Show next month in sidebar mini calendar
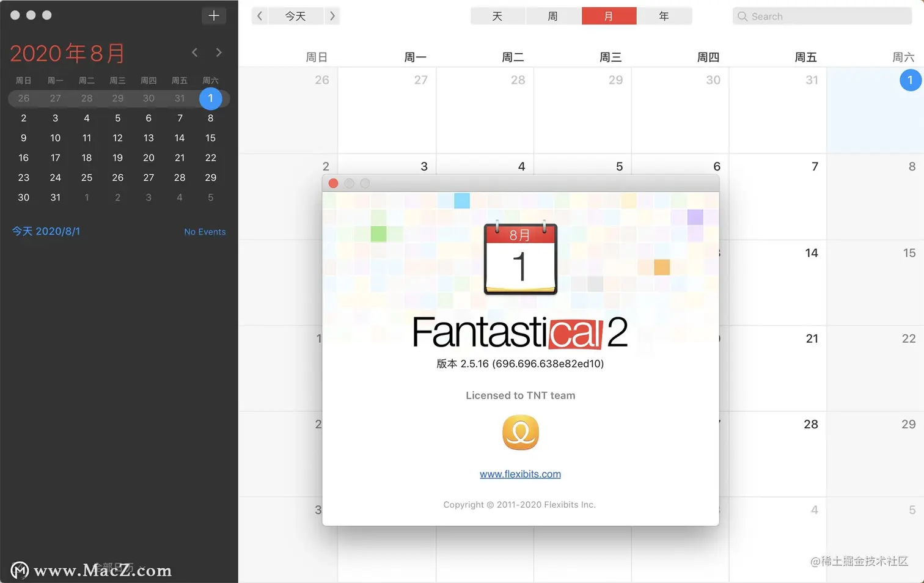The image size is (924, 583). pyautogui.click(x=219, y=53)
